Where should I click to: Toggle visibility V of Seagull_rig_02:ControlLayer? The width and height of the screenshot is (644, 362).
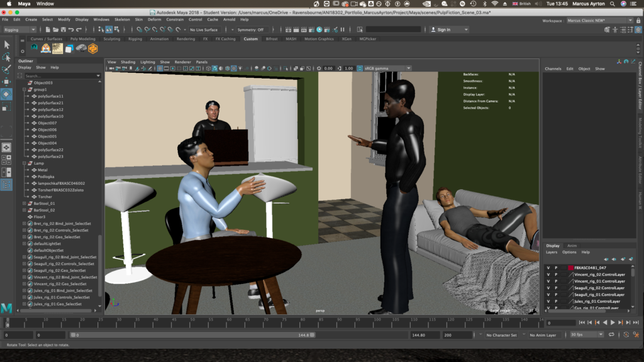tap(548, 288)
